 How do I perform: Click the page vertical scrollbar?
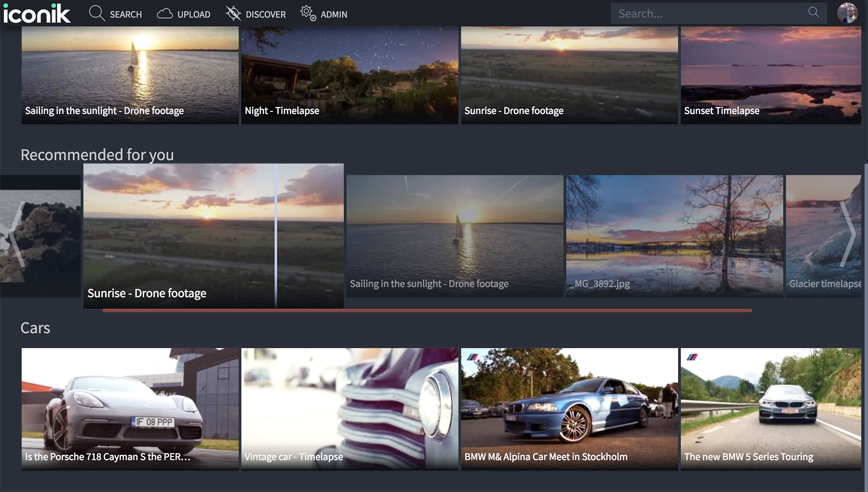[866, 328]
